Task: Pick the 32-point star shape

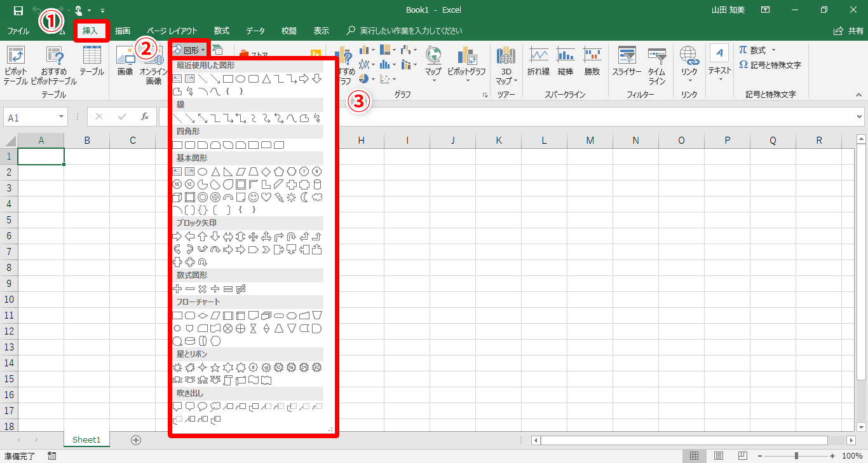Action: click(x=317, y=367)
